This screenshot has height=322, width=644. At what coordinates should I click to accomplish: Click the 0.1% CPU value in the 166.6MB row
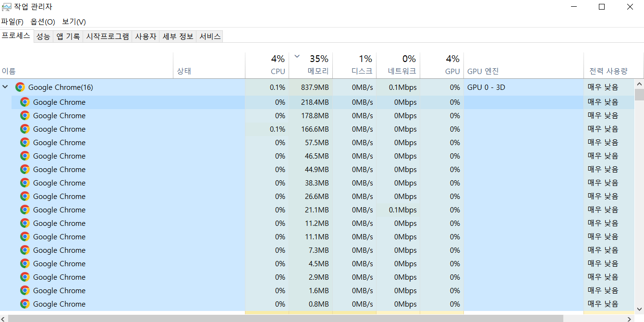[x=278, y=129]
